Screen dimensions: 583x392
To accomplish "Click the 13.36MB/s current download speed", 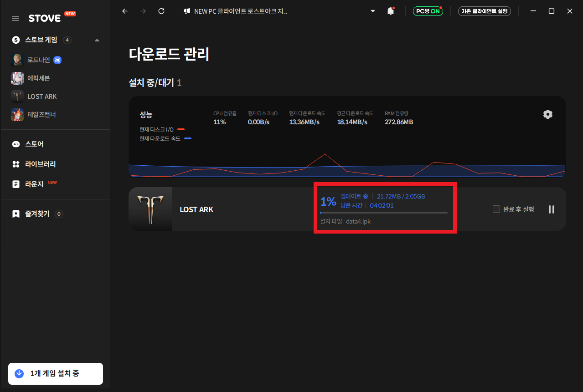I will click(x=304, y=122).
